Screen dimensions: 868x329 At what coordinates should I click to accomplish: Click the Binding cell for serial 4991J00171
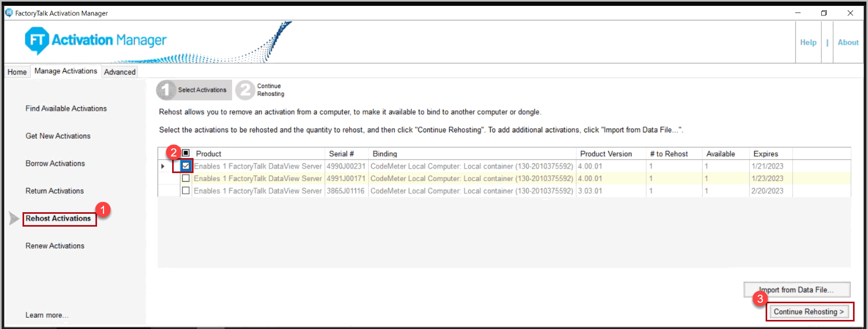(x=472, y=178)
